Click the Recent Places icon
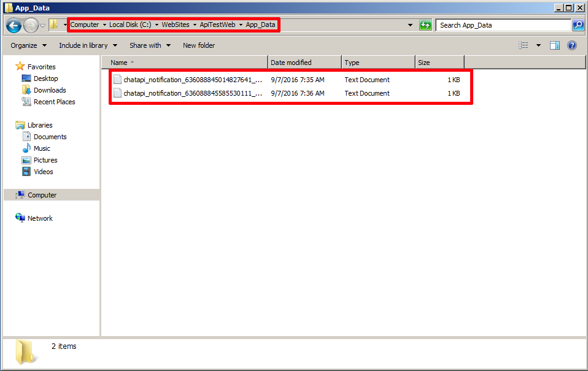This screenshot has width=588, height=371. [x=26, y=102]
